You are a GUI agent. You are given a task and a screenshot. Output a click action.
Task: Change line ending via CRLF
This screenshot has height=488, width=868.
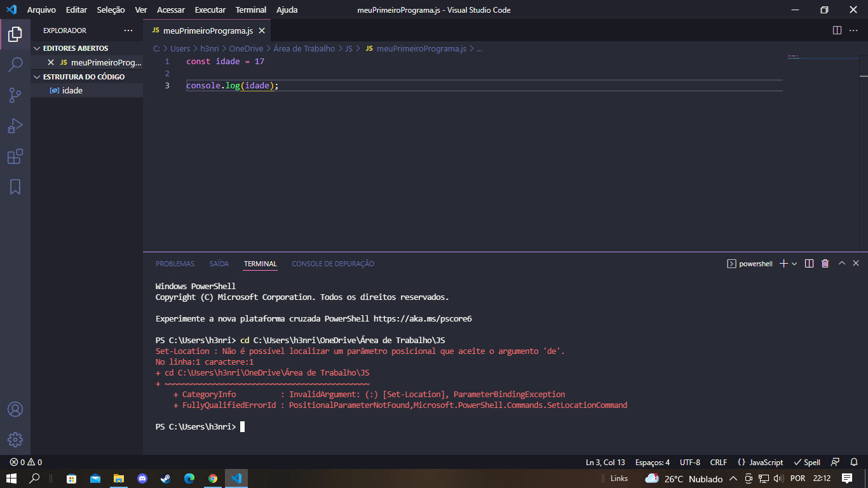[x=719, y=462]
